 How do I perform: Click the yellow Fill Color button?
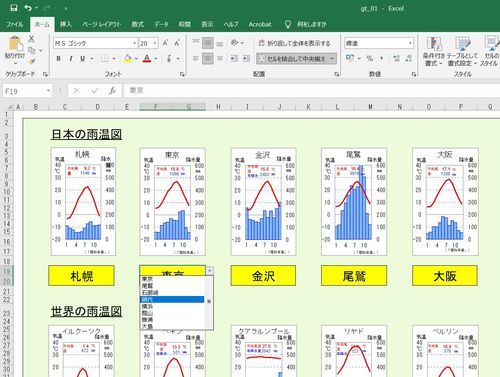coord(127,59)
